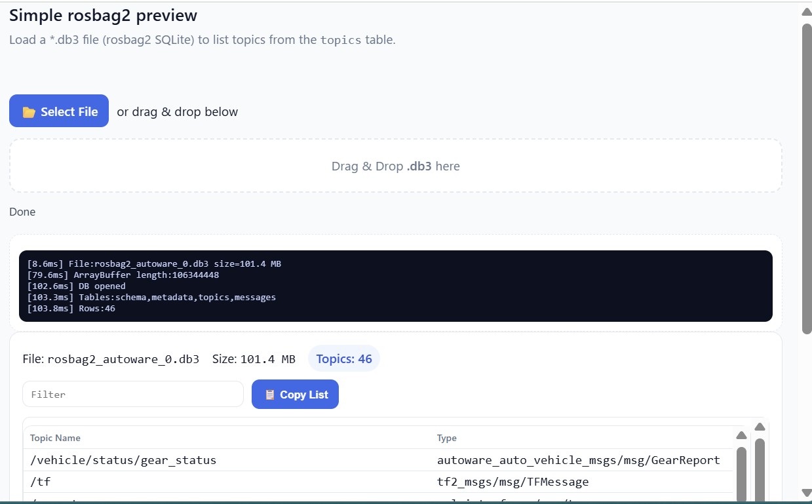This screenshot has height=504, width=812.
Task: Click the Size: 101.4 MB label
Action: point(254,359)
